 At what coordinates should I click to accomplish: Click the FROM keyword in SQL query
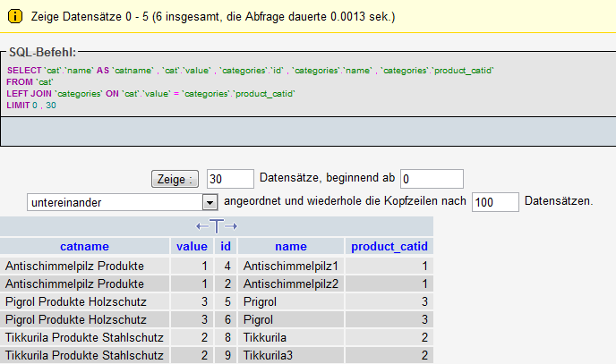click(x=20, y=82)
